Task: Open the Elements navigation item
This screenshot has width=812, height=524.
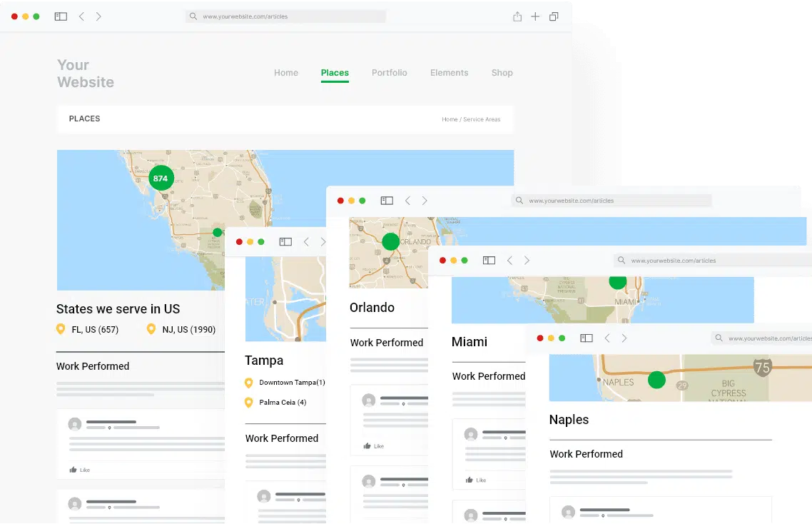Action: click(x=449, y=73)
